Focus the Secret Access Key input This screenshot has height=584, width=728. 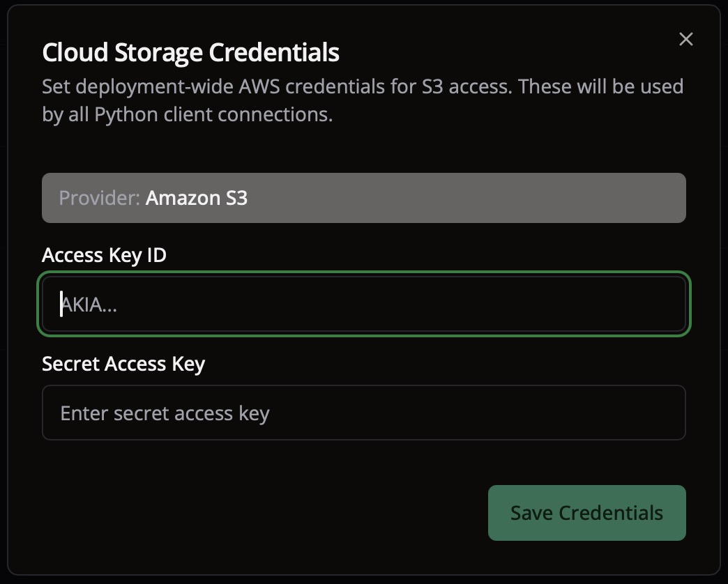364,413
